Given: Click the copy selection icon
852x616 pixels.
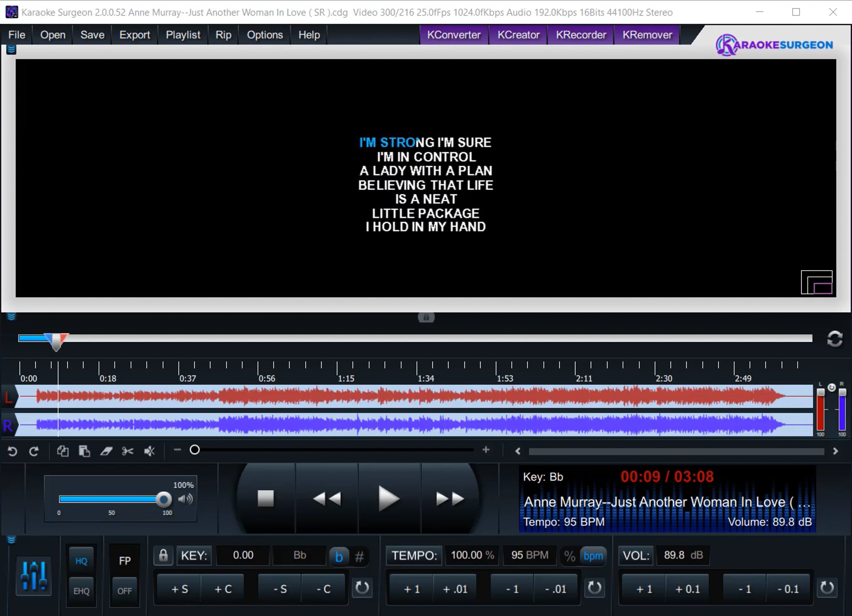Looking at the screenshot, I should 63,451.
